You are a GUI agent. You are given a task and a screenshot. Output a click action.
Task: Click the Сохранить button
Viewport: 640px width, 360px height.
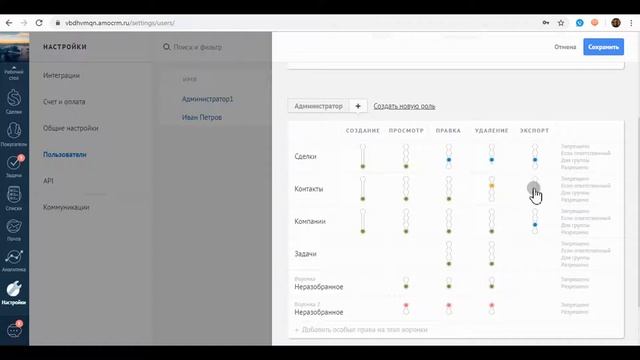(x=603, y=47)
